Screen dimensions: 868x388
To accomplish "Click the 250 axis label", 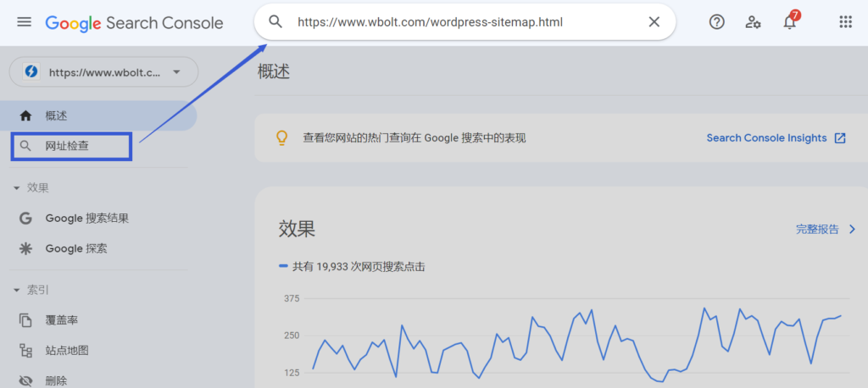I will (x=292, y=335).
